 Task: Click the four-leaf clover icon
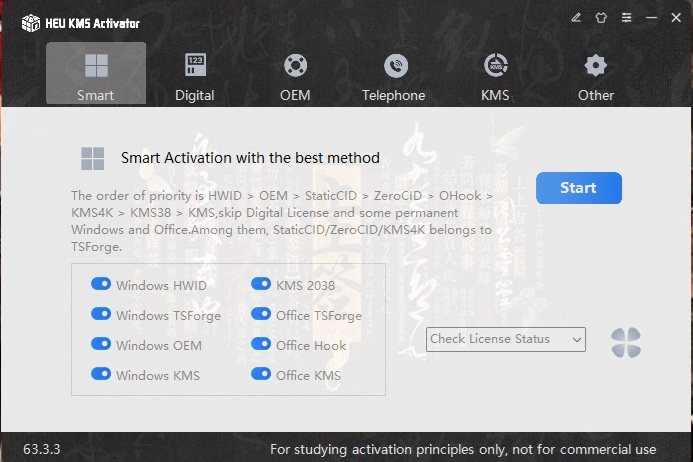click(626, 342)
